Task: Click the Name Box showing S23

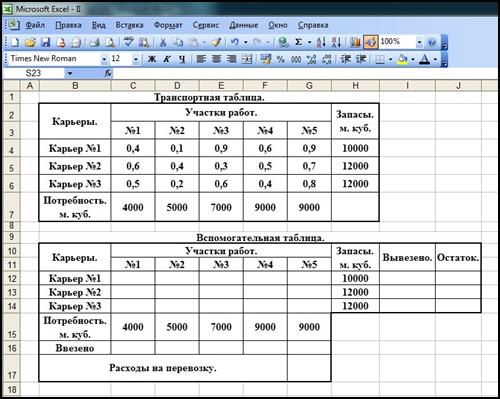Action: coord(33,73)
